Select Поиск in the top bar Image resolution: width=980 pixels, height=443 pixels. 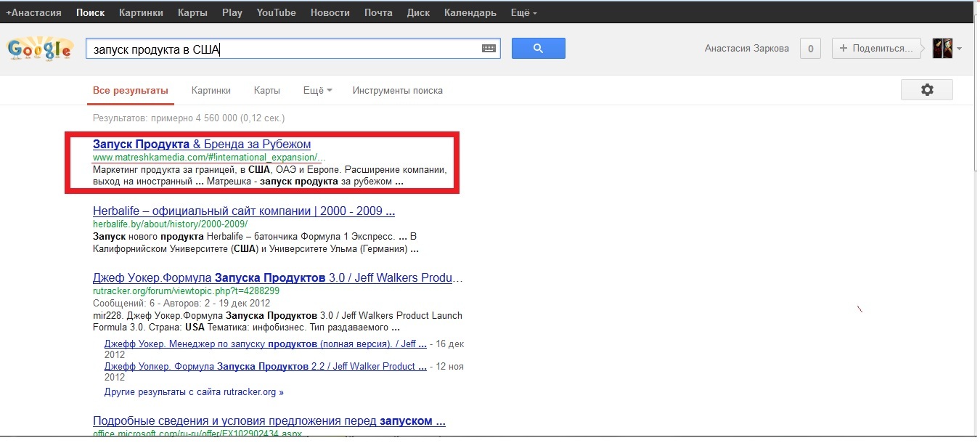coord(90,13)
